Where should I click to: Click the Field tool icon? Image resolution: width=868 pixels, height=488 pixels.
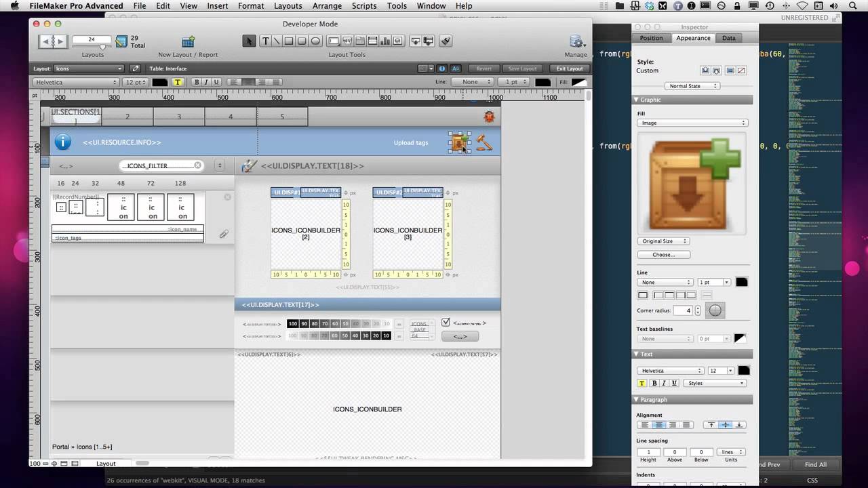pyautogui.click(x=416, y=41)
